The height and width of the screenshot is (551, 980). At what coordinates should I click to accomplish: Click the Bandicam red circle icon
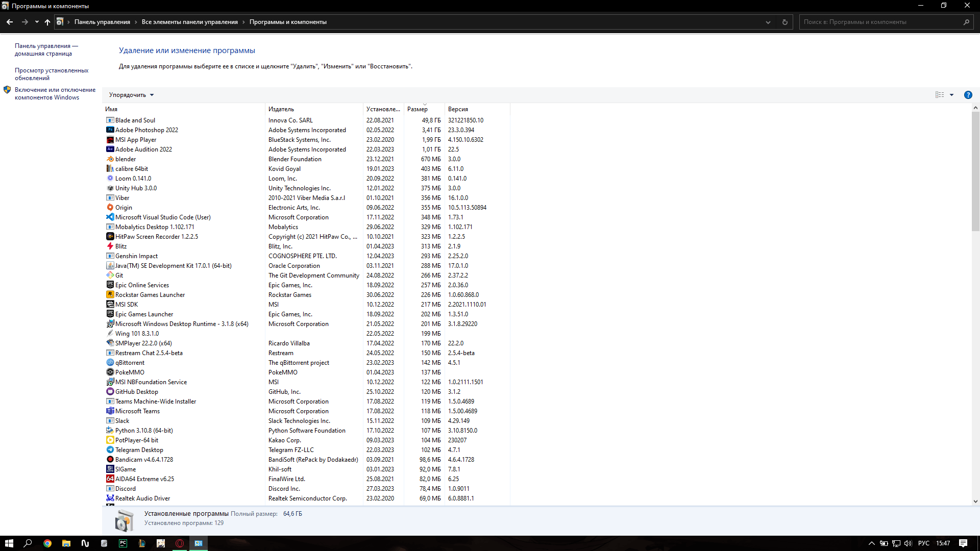coord(110,460)
